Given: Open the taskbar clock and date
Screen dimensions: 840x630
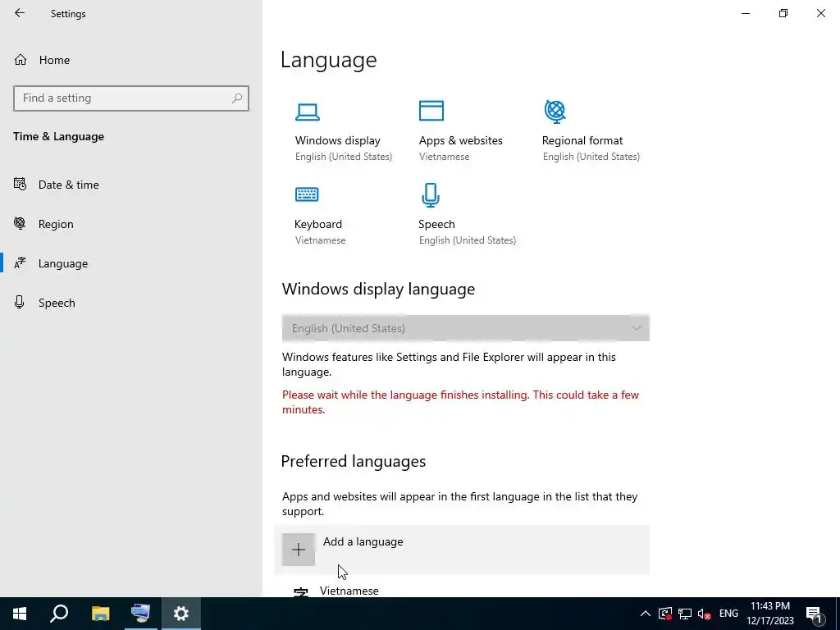Looking at the screenshot, I should [770, 614].
